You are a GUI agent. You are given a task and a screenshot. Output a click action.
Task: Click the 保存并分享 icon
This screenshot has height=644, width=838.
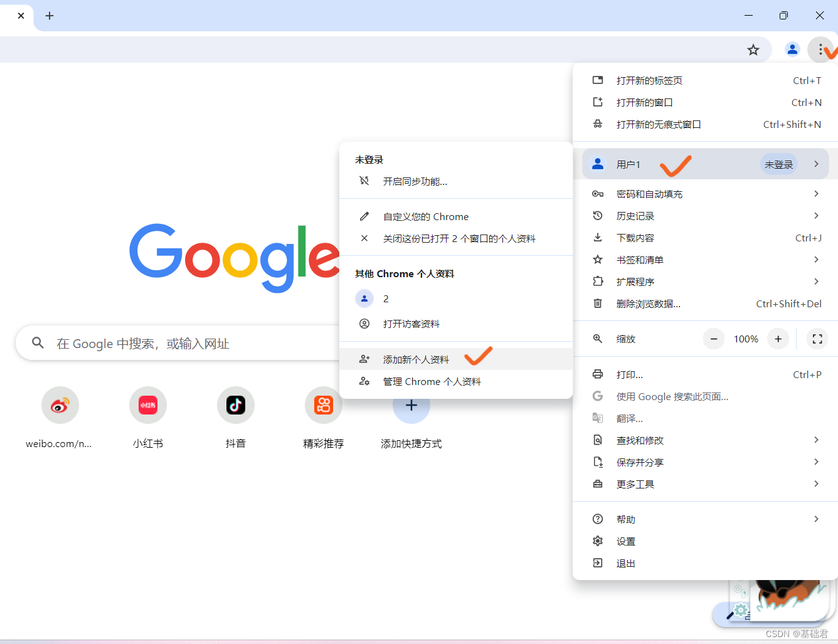(598, 462)
